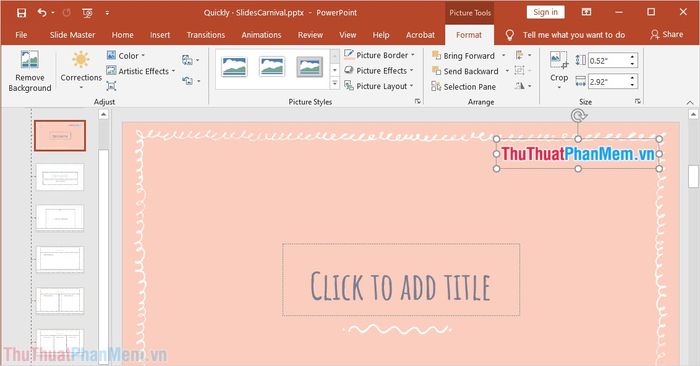Increase height with the up stepper arrow
The height and width of the screenshot is (366, 700).
(x=633, y=57)
